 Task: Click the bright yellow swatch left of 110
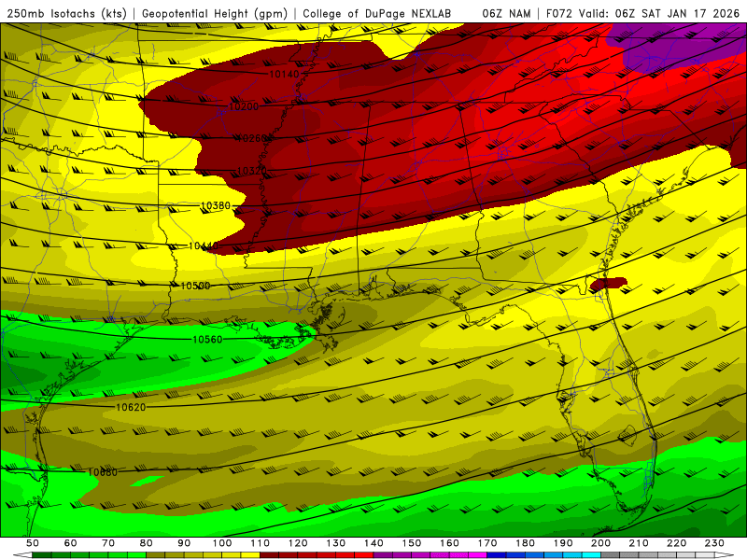point(250,555)
